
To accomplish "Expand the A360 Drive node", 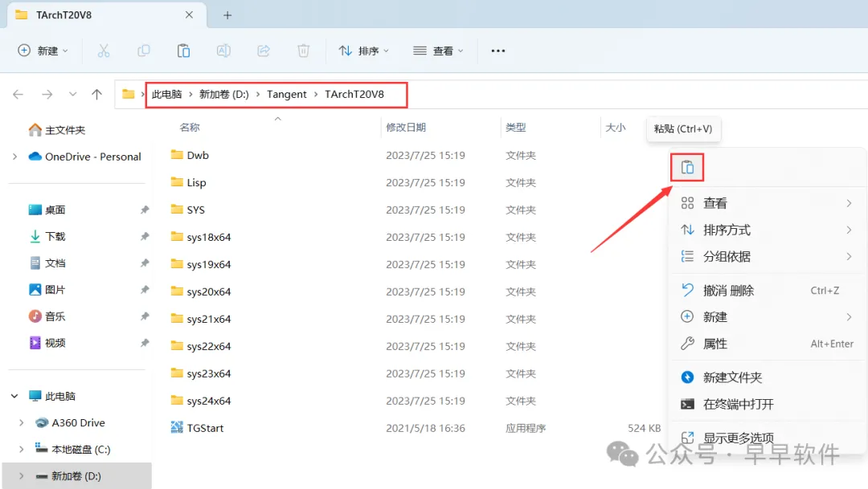I will [x=22, y=422].
